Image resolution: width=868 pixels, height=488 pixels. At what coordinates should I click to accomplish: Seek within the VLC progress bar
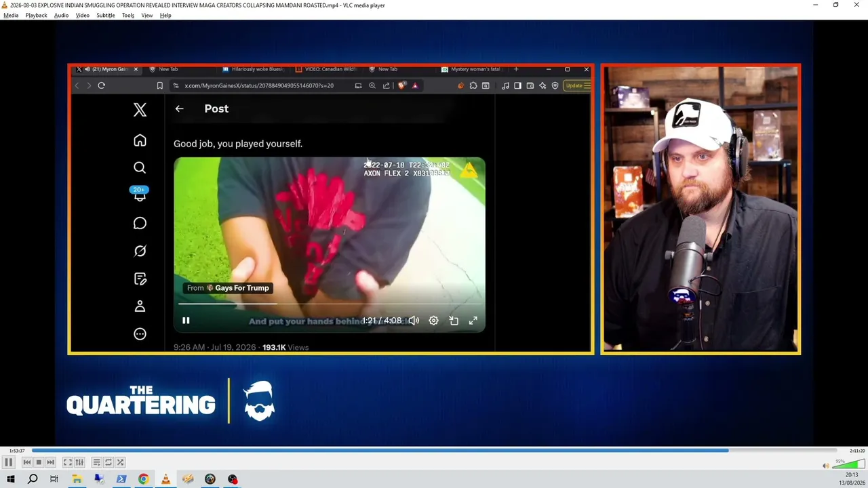(x=434, y=450)
